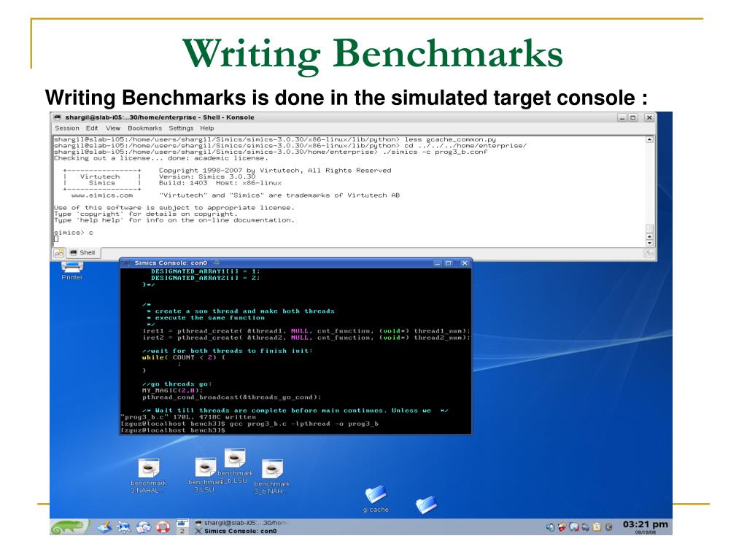Click the second quick-launch icon in the taskbar
Screen dimensions: 747x560
click(124, 526)
